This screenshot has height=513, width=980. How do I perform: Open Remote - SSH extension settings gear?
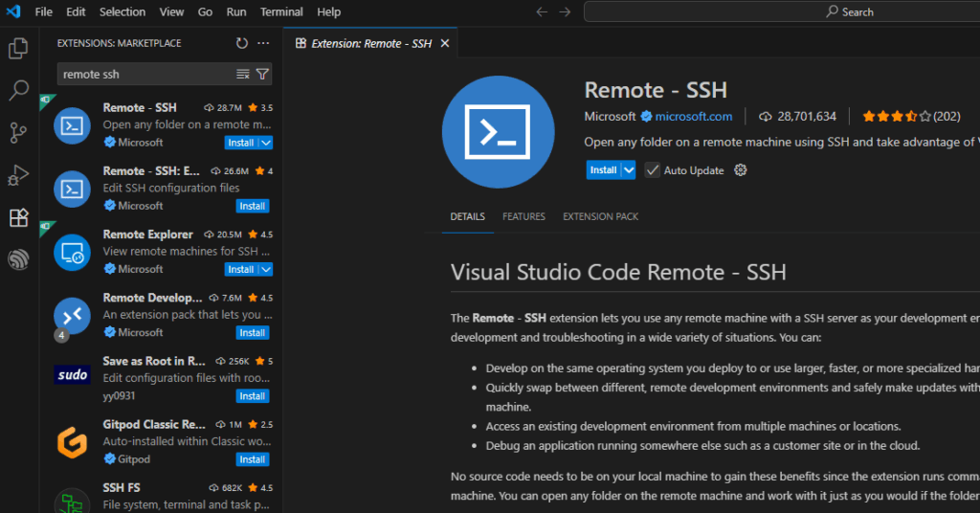pyautogui.click(x=741, y=170)
